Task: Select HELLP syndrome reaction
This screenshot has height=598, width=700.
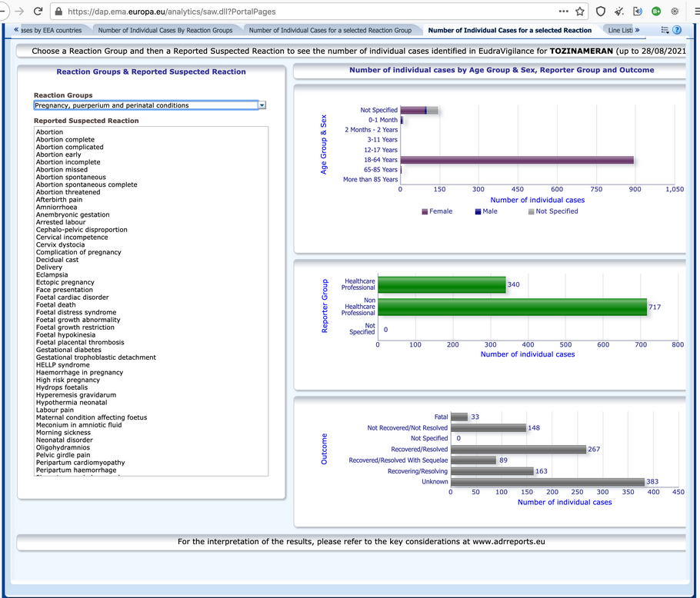Action: click(x=63, y=365)
